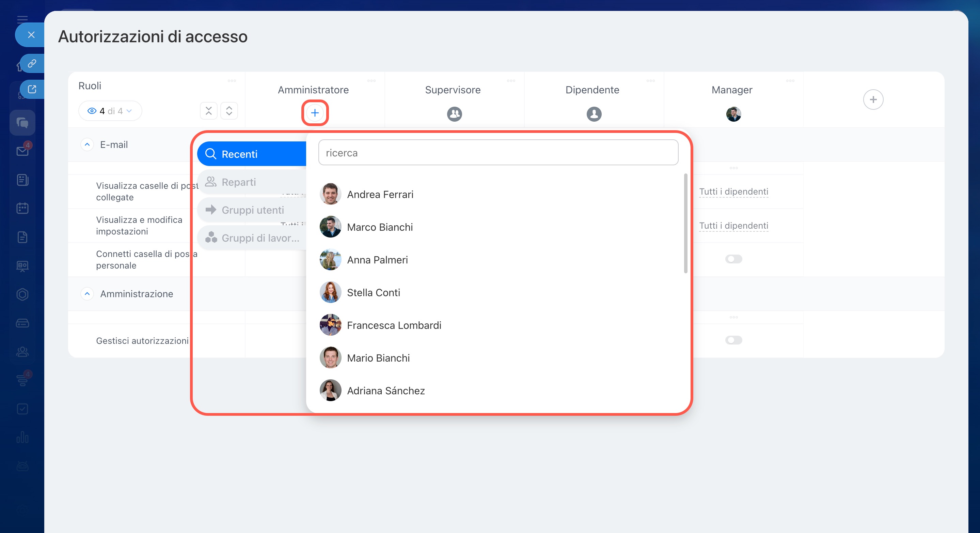Collapse the E-mail section
The width and height of the screenshot is (980, 533).
[87, 145]
